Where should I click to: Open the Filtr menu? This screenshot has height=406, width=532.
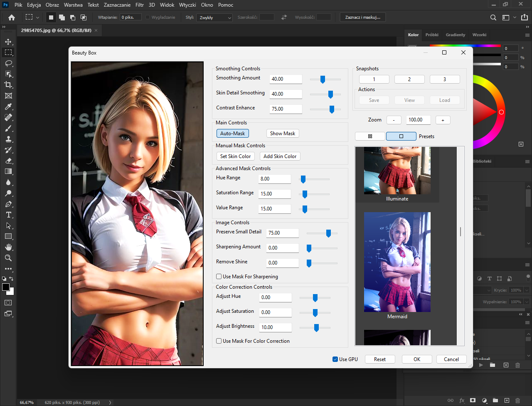click(140, 5)
